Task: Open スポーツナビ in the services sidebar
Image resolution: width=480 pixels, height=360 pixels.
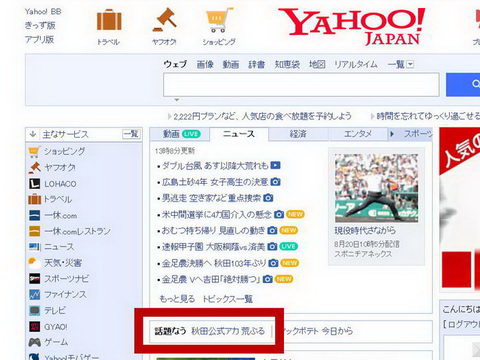Action: coord(66,279)
